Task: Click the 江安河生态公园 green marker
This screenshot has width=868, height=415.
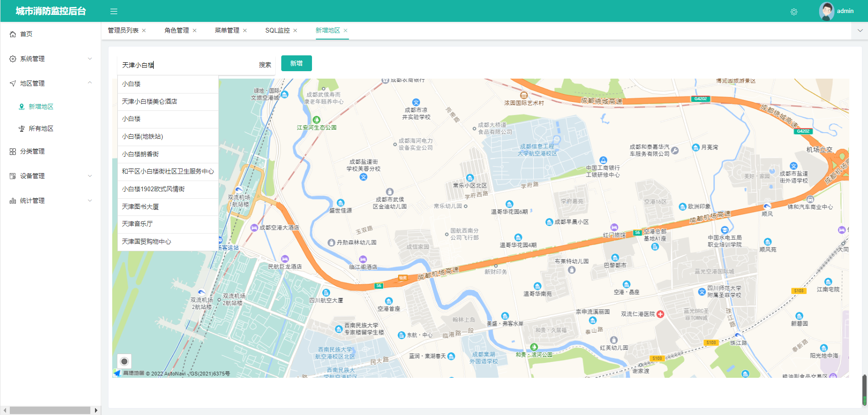Action: click(x=317, y=120)
